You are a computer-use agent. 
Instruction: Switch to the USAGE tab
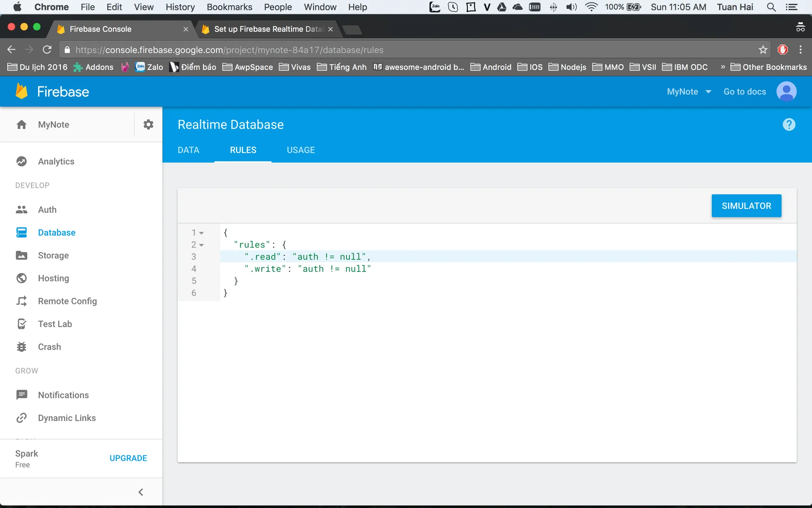point(300,150)
